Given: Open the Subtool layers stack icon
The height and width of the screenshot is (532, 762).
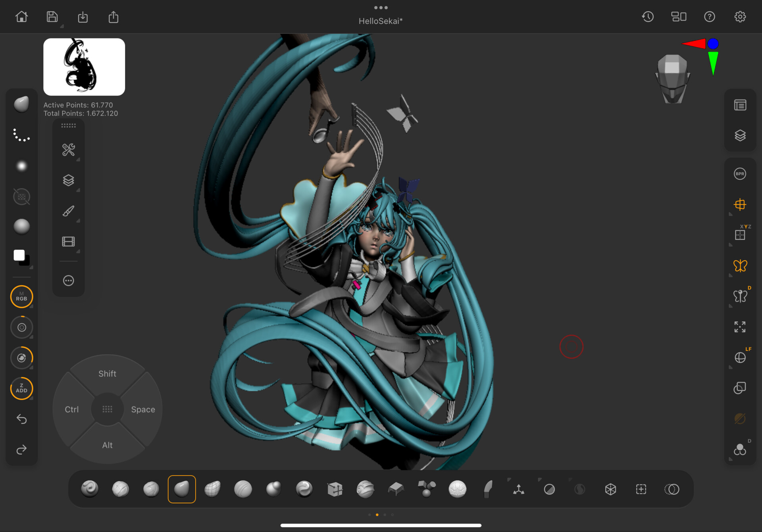Looking at the screenshot, I should point(740,136).
